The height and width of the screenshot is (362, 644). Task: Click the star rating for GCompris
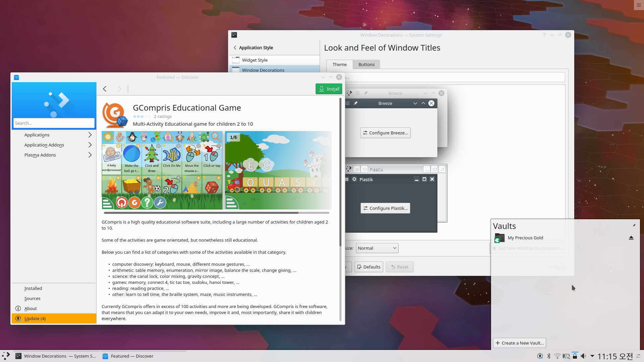click(142, 116)
